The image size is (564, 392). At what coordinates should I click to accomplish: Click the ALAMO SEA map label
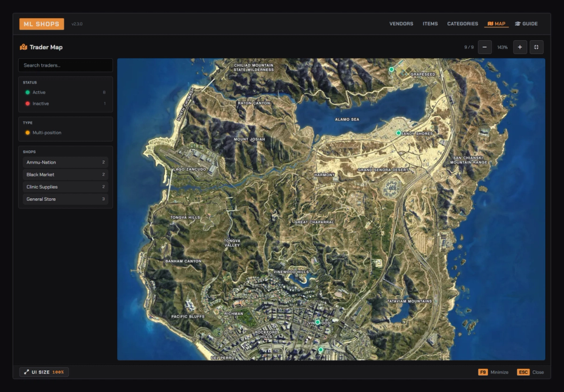[x=347, y=119]
